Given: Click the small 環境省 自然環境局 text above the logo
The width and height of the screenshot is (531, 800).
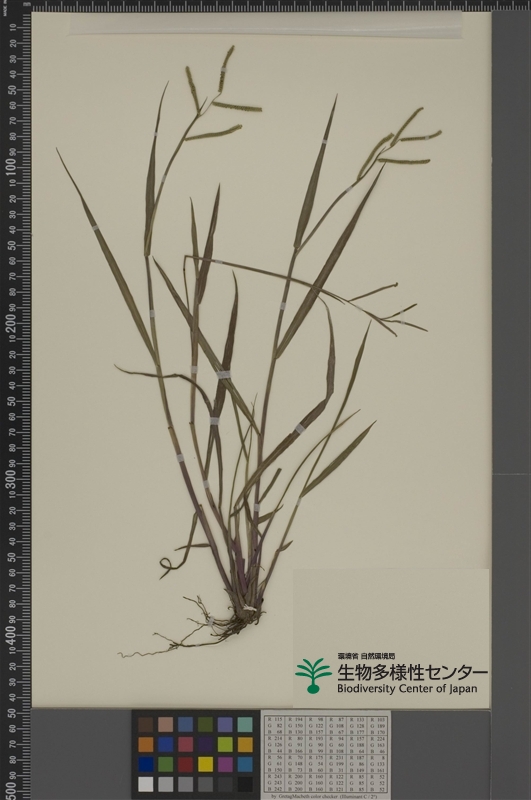Looking at the screenshot, I should pyautogui.click(x=366, y=656).
